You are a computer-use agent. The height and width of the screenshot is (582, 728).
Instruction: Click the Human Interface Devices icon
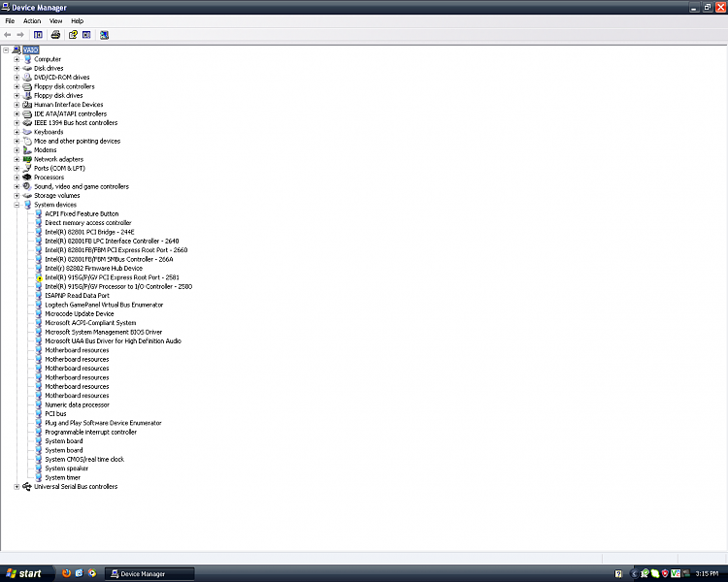pos(27,105)
